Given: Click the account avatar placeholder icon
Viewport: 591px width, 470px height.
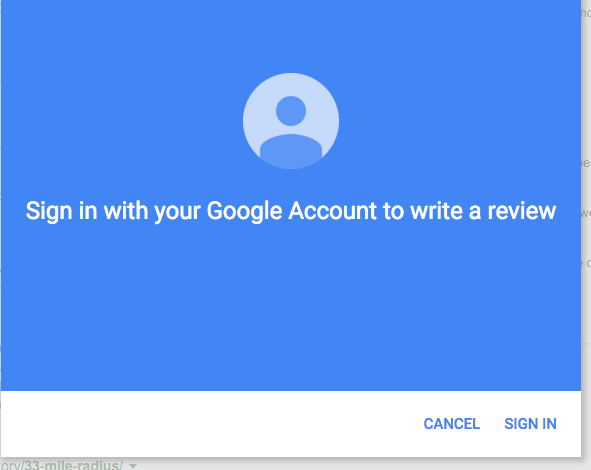Looking at the screenshot, I should point(291,121).
